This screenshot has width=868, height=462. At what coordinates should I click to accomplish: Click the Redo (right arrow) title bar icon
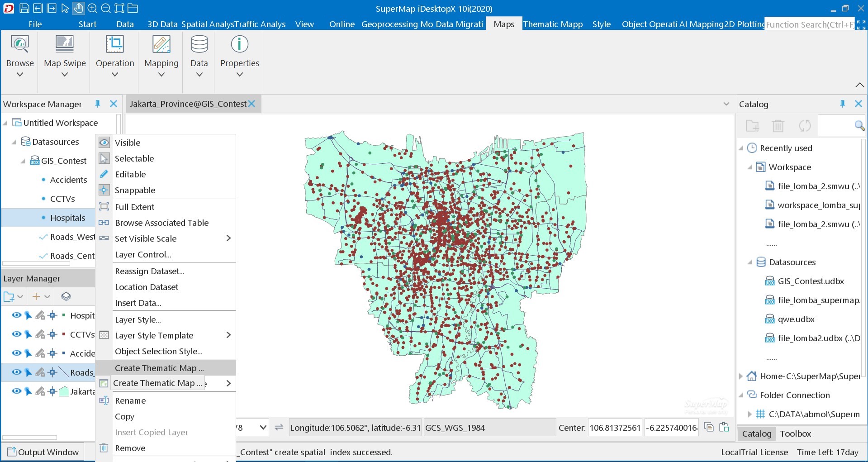pyautogui.click(x=52, y=8)
